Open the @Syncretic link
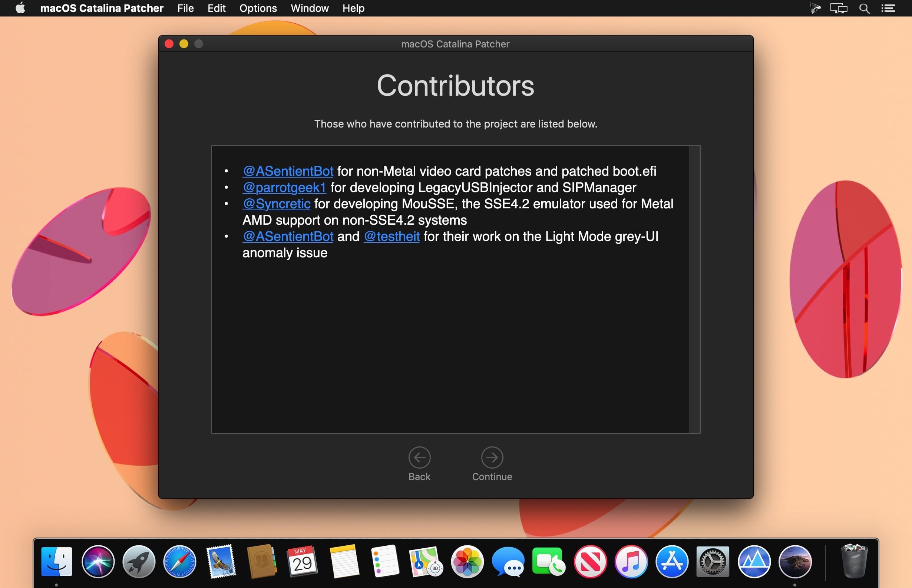Screen dimensions: 912x588 tap(277, 204)
